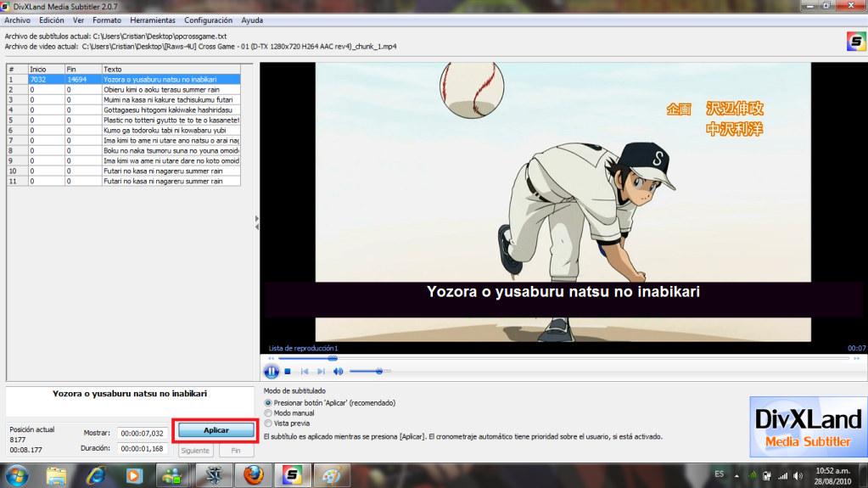The width and height of the screenshot is (868, 488).
Task: Open the Windows Start menu
Action: [17, 476]
